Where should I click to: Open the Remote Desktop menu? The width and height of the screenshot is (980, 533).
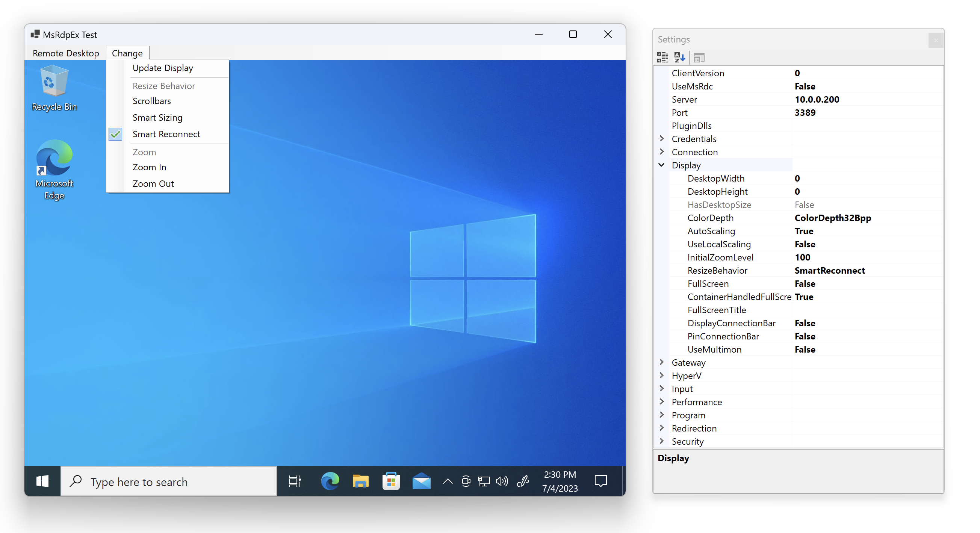point(65,53)
